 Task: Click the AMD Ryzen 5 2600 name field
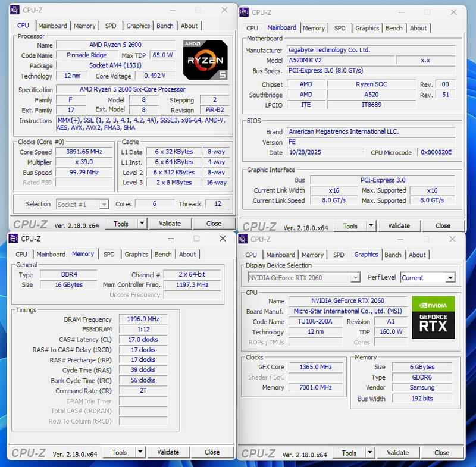point(115,45)
